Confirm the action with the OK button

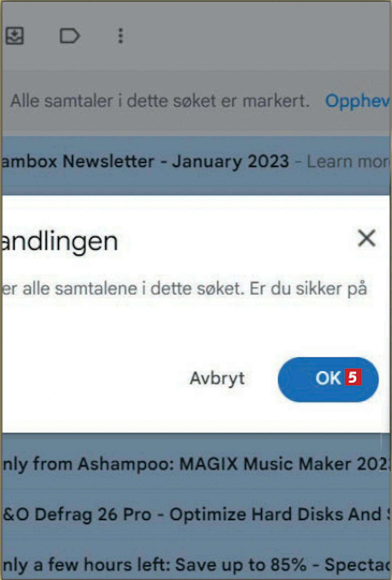328,379
